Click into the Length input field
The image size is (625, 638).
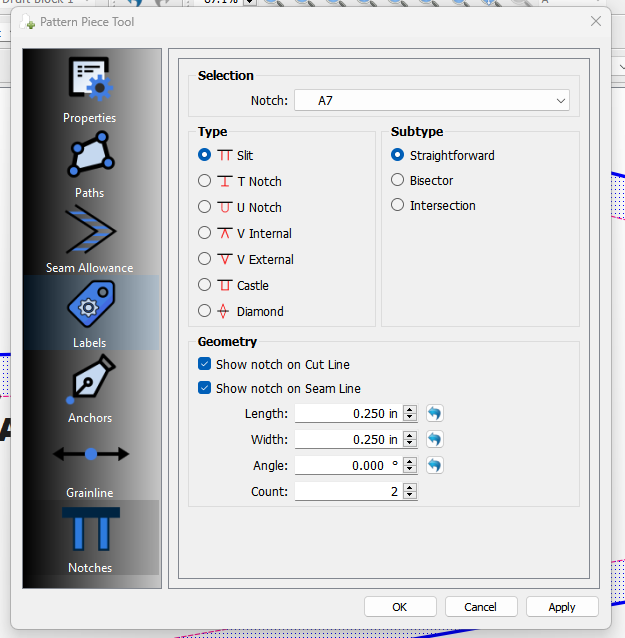tap(349, 413)
